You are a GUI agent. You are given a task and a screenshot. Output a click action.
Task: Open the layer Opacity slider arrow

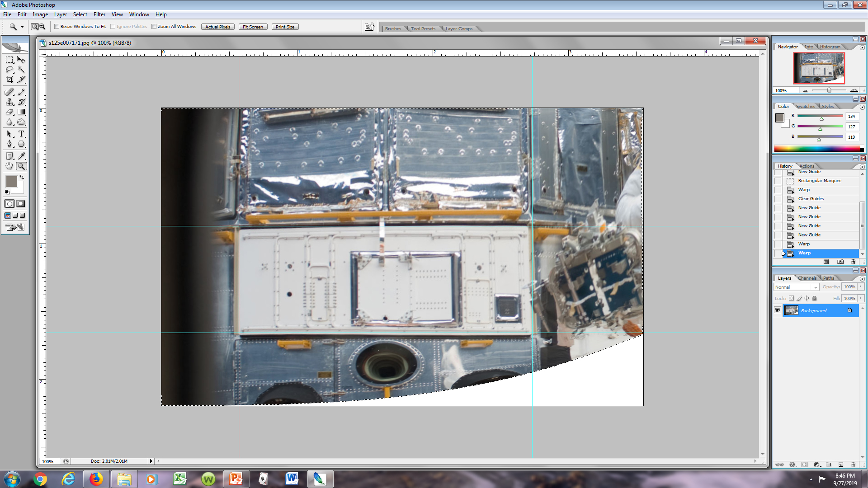[861, 287]
